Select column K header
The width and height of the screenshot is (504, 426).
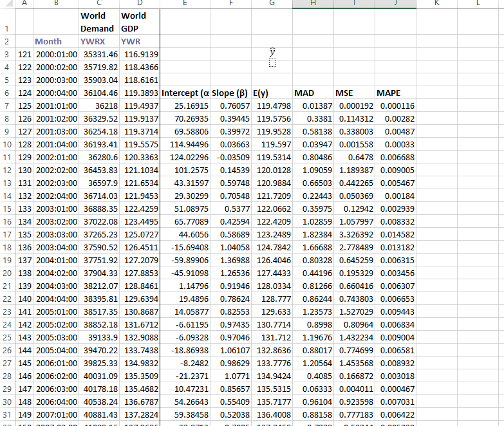coord(436,3)
